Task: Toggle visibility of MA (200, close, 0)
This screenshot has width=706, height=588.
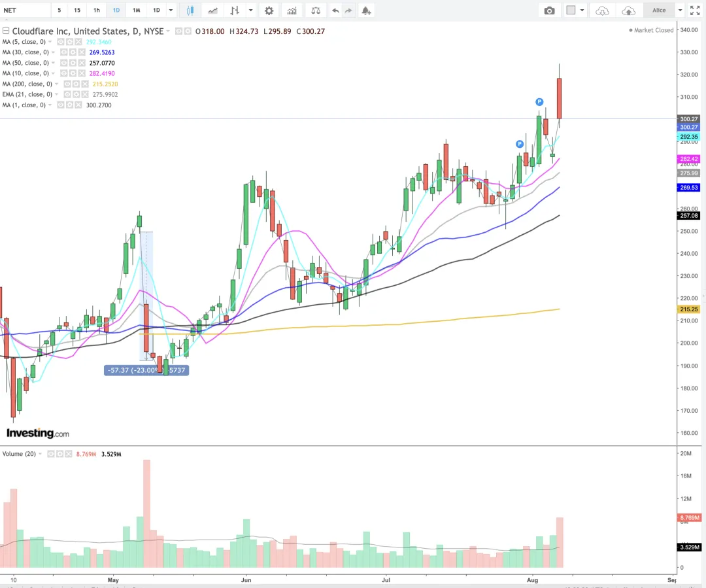Action: coord(67,84)
